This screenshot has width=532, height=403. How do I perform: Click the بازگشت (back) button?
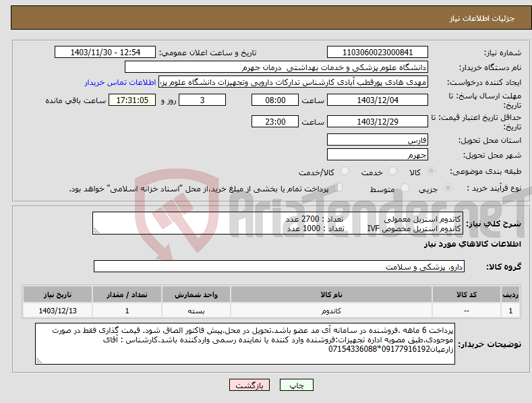(x=249, y=385)
